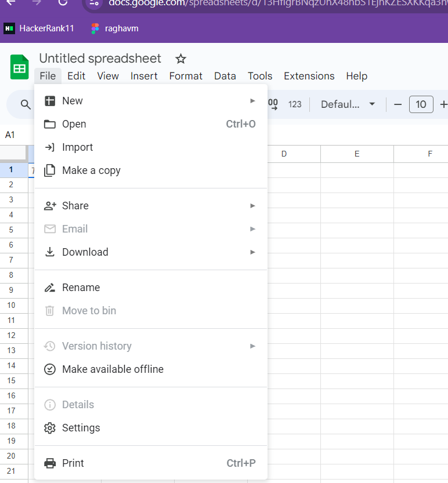This screenshot has height=483, width=448.
Task: Click the Print printer icon
Action: 50,463
